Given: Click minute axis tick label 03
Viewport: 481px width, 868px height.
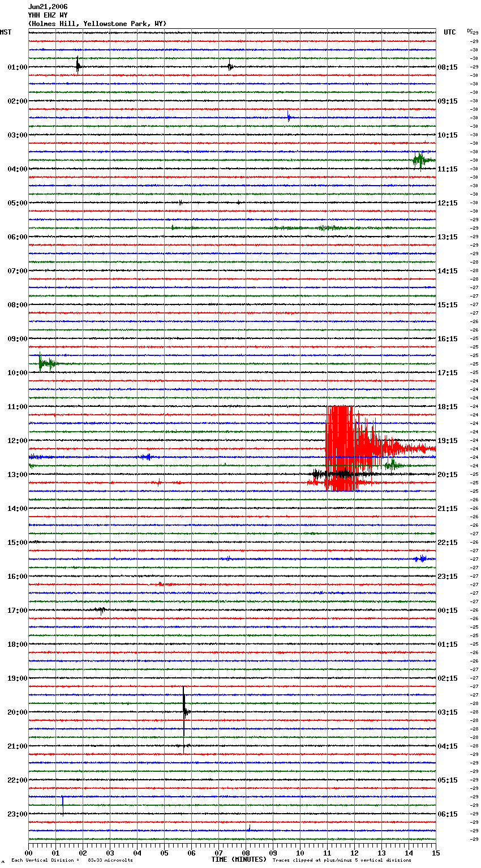Looking at the screenshot, I should [x=110, y=853].
